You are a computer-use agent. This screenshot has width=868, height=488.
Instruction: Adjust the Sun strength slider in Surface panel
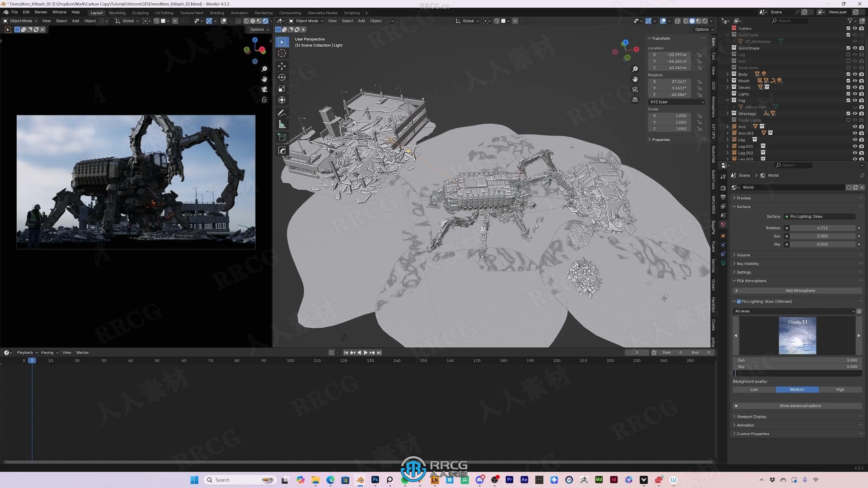pos(822,236)
